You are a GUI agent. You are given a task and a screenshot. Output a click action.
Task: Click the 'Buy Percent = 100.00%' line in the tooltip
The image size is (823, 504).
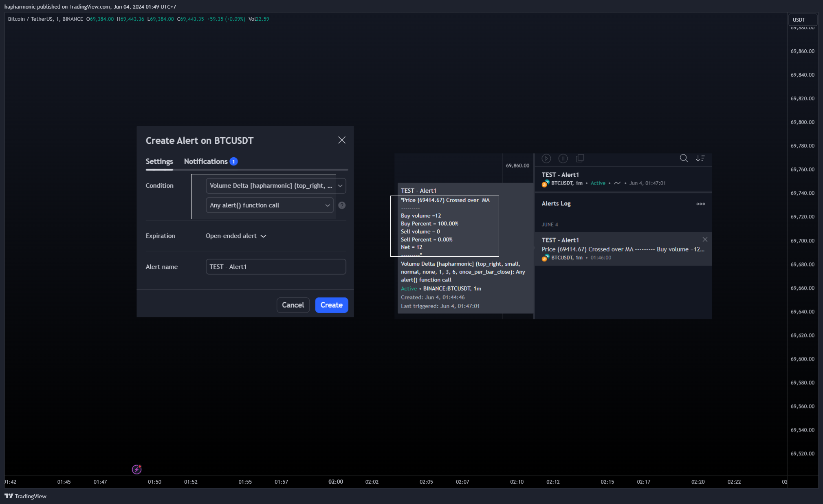(429, 224)
